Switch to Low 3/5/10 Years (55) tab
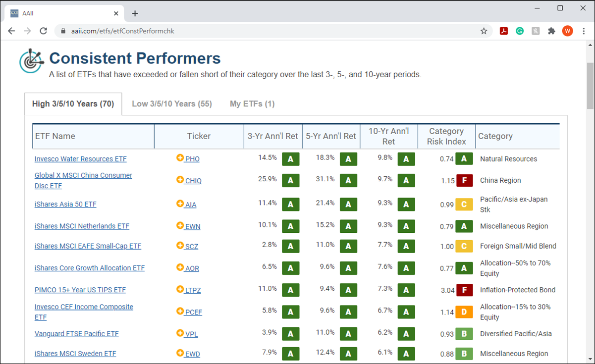The height and width of the screenshot is (364, 595). tap(172, 104)
